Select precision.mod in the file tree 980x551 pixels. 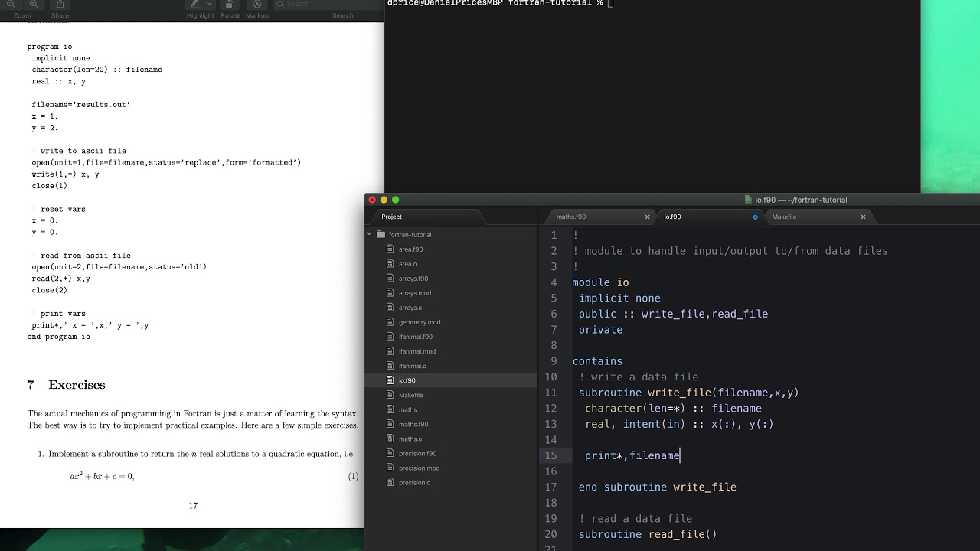pyautogui.click(x=419, y=468)
